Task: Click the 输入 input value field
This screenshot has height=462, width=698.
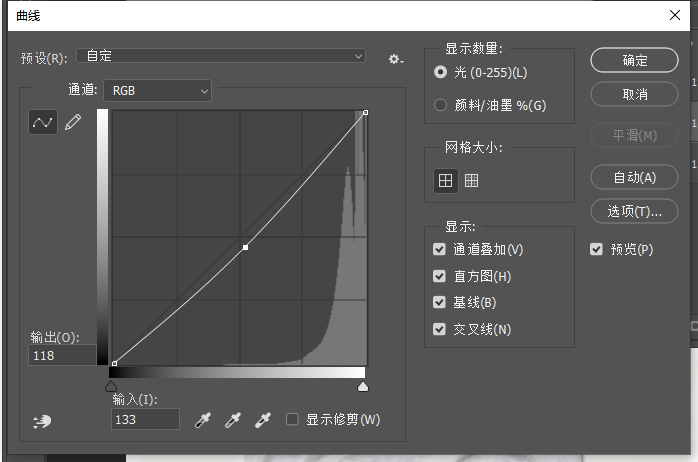Action: coord(145,419)
